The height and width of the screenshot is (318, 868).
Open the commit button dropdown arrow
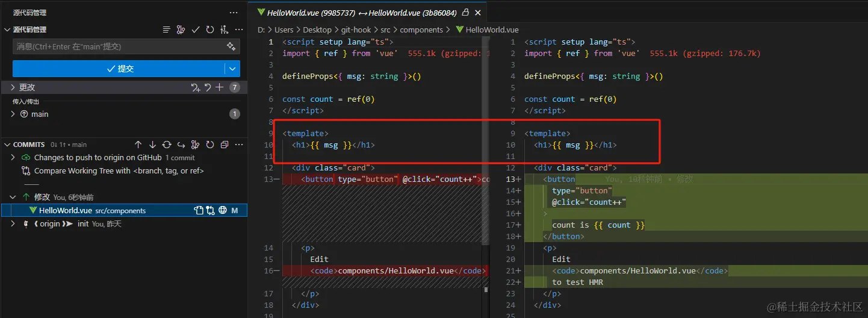coord(232,69)
